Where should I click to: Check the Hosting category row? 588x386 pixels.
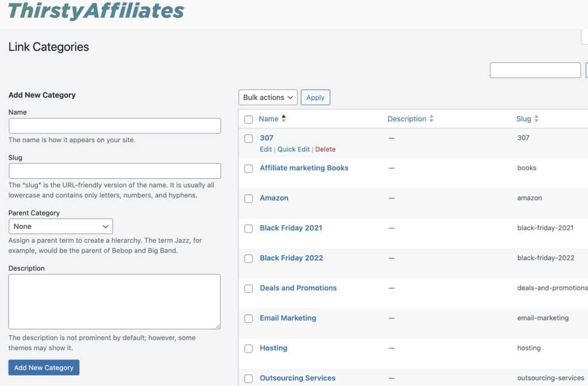tap(249, 349)
